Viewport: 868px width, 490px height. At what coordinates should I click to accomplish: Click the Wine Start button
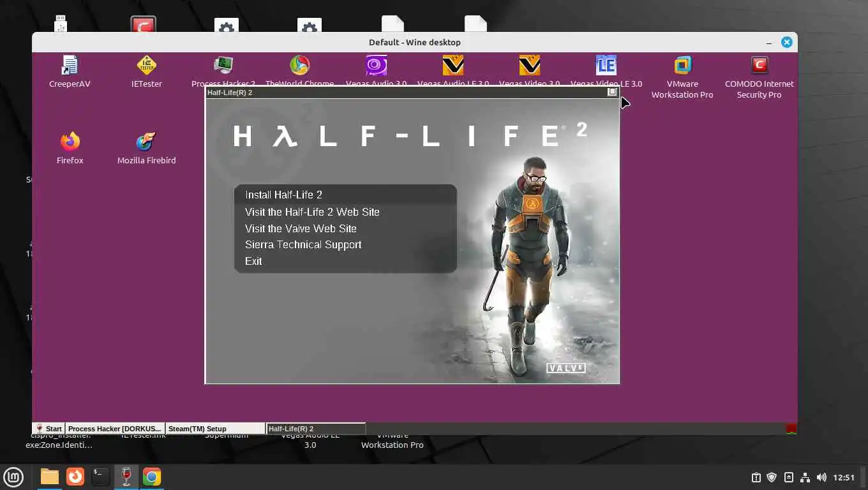pyautogui.click(x=49, y=429)
